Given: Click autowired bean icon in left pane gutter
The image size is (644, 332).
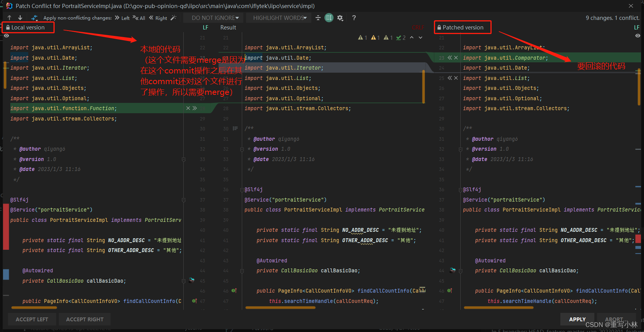Looking at the screenshot, I should point(191,280).
